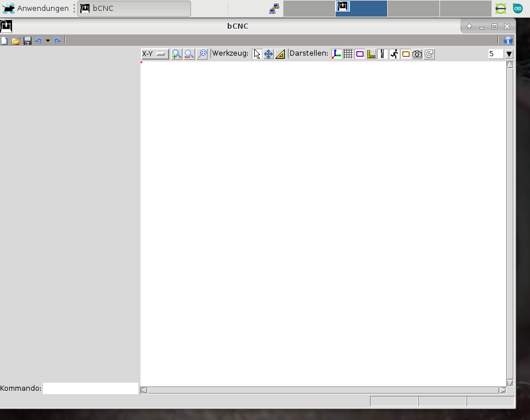
Task: Toggle the yellow probe ruler display
Action: pyautogui.click(x=371, y=54)
